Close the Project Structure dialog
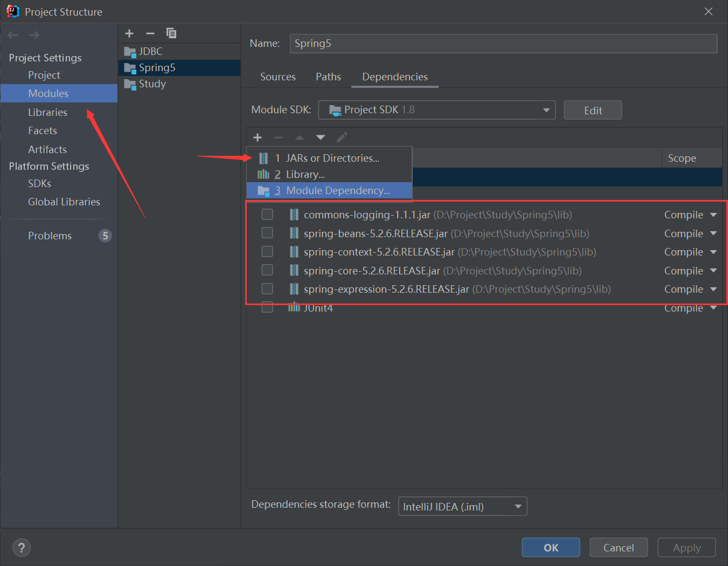The image size is (728, 566). tap(709, 11)
